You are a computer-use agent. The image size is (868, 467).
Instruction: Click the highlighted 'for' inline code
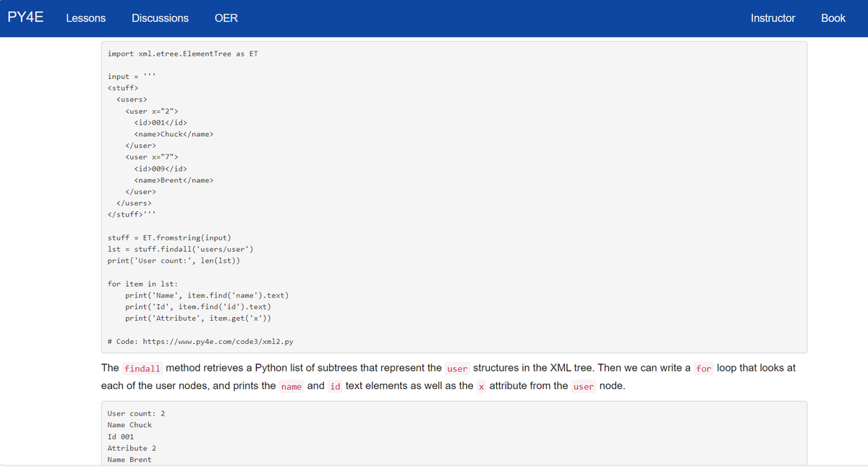pyautogui.click(x=704, y=368)
